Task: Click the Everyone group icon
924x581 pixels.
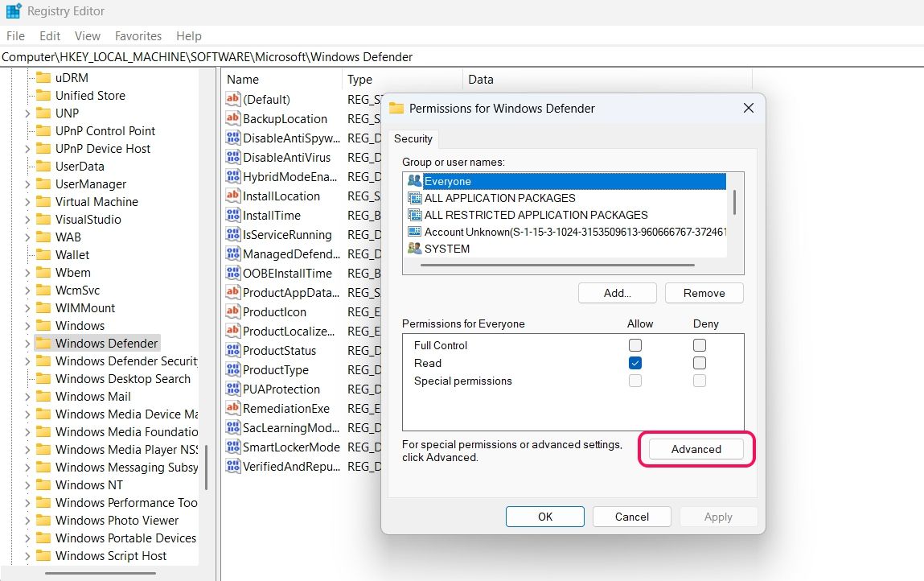Action: [x=415, y=181]
